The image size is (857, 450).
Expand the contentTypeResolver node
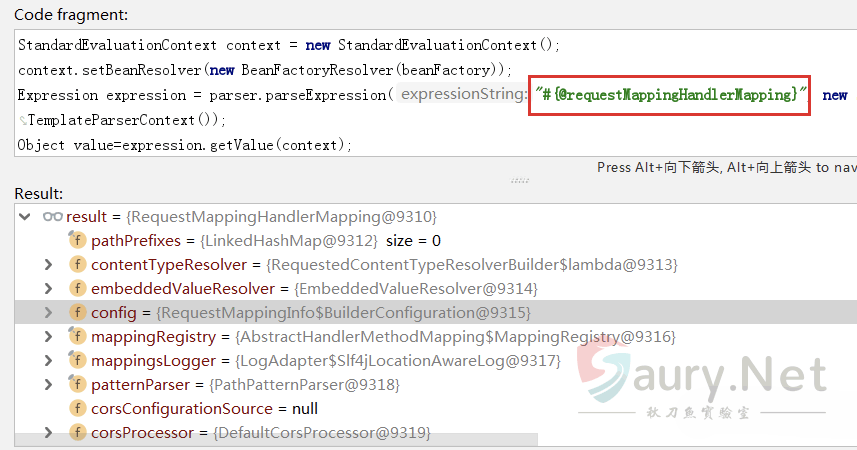[x=48, y=264]
